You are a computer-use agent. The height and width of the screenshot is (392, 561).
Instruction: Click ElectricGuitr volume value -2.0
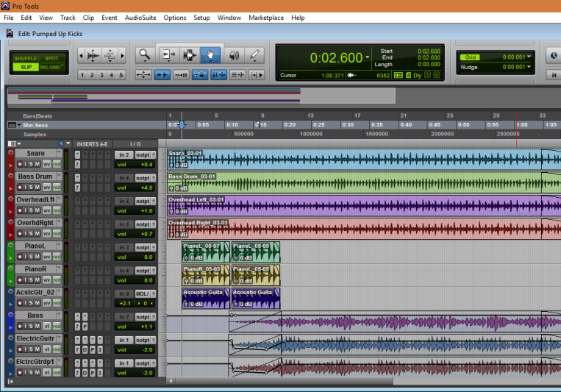click(147, 350)
